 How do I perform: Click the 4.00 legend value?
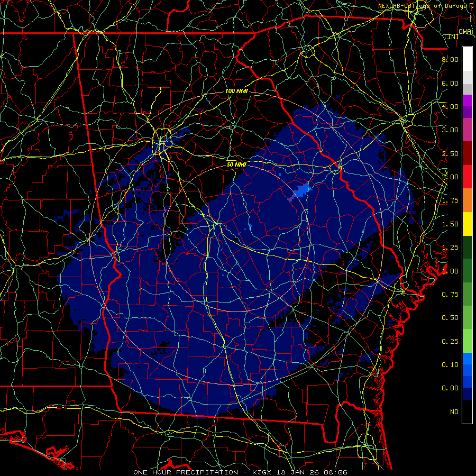click(x=450, y=106)
